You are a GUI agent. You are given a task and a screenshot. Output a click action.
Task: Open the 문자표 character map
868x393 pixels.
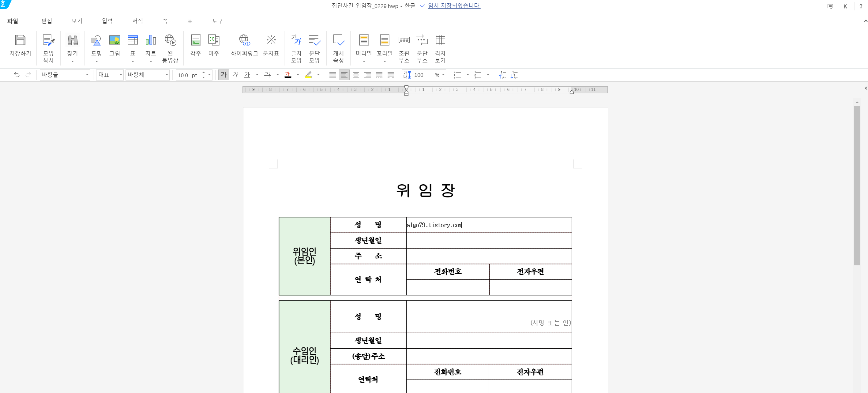(271, 40)
